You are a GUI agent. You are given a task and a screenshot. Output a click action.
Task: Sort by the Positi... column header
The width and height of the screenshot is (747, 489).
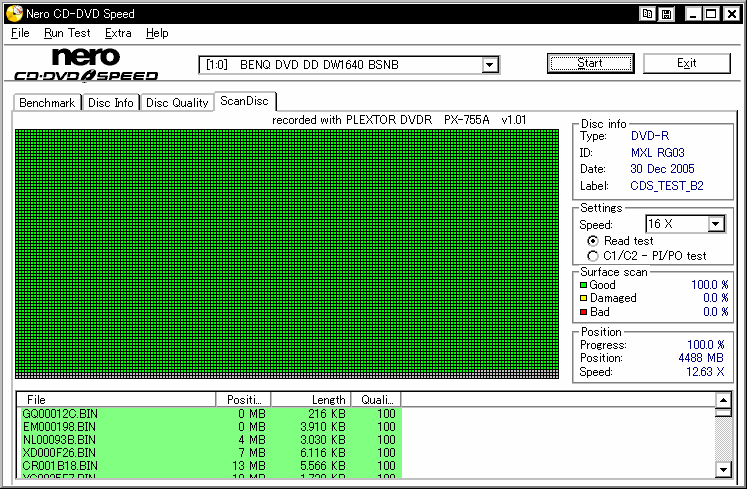[x=243, y=399]
